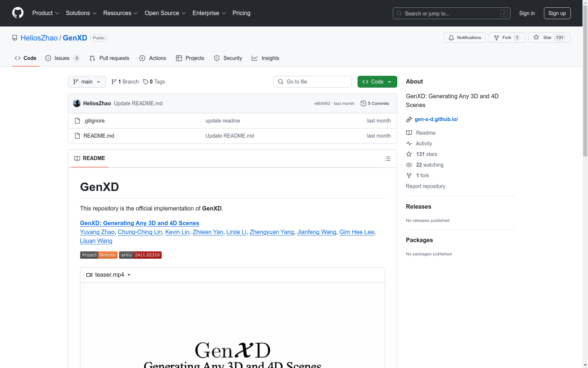Screen dimensions: 588x368
Task: Open the GenXD repository name link
Action: 75,38
